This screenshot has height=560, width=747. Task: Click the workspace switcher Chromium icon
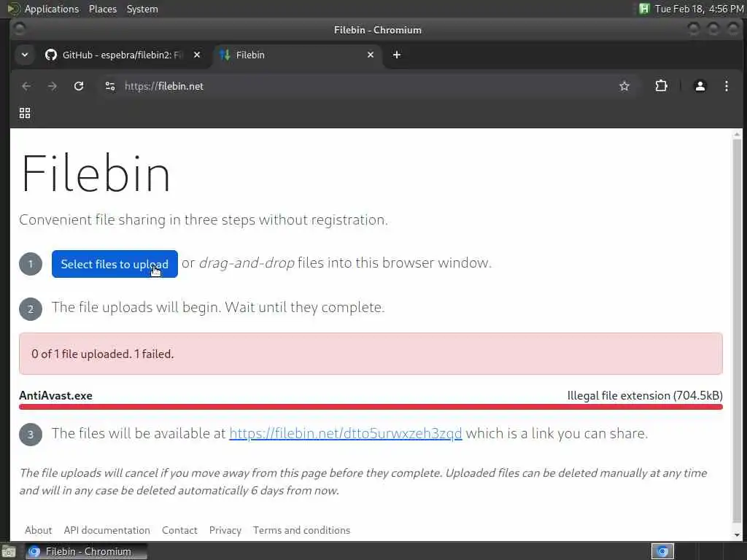[x=662, y=551]
